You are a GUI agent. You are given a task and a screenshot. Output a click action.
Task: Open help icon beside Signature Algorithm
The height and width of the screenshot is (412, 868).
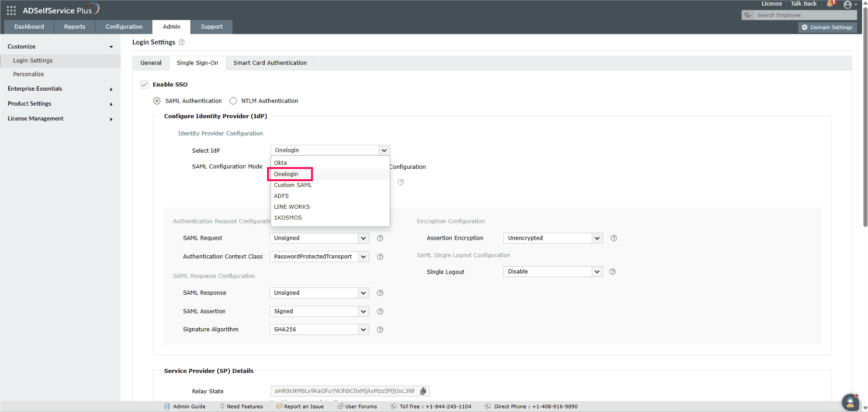pos(380,330)
